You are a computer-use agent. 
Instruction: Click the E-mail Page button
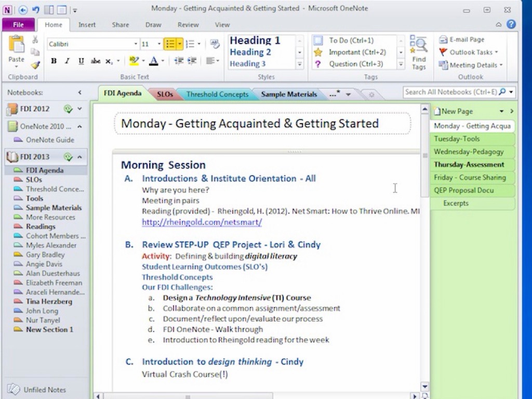(461, 39)
